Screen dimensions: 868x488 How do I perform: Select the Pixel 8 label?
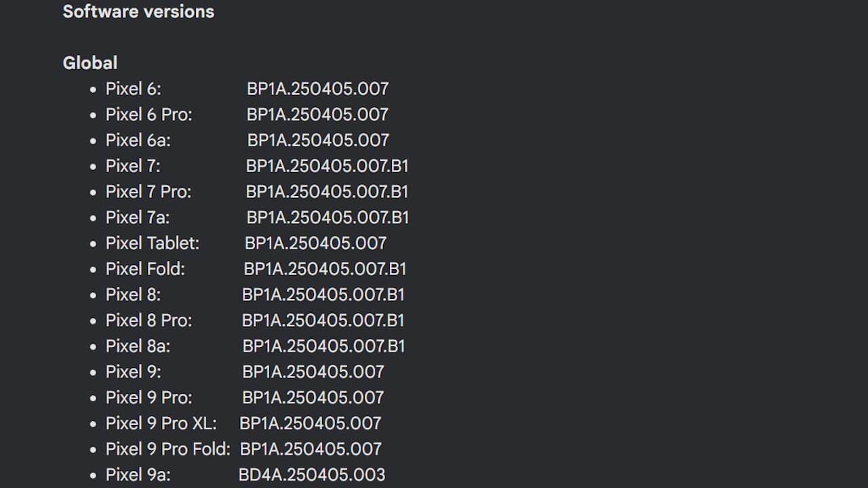(x=134, y=295)
